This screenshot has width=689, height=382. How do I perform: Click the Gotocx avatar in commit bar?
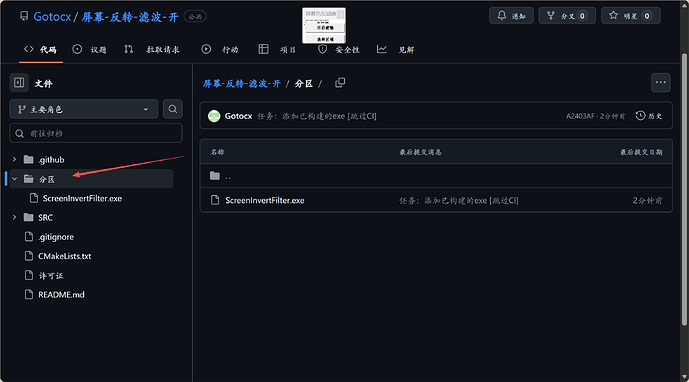[214, 116]
